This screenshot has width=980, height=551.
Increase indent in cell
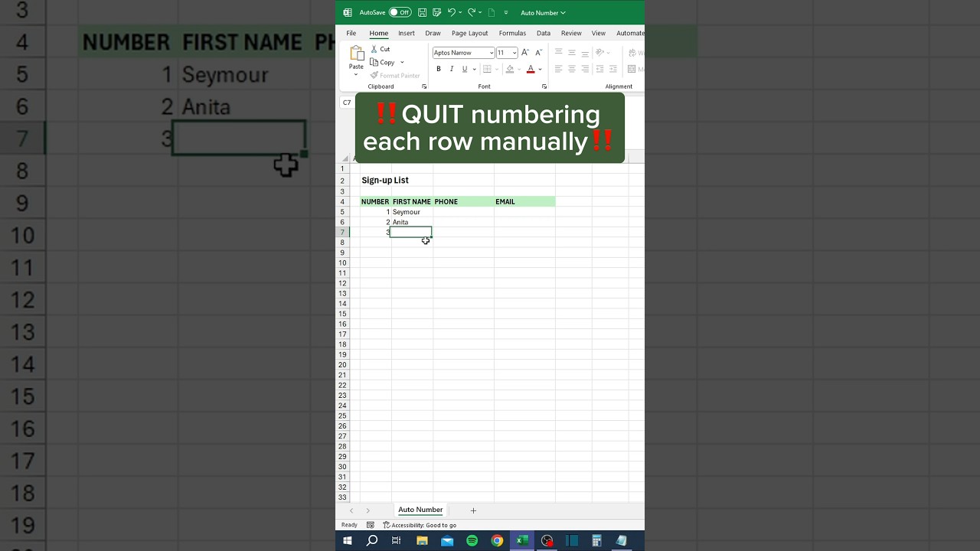point(613,69)
